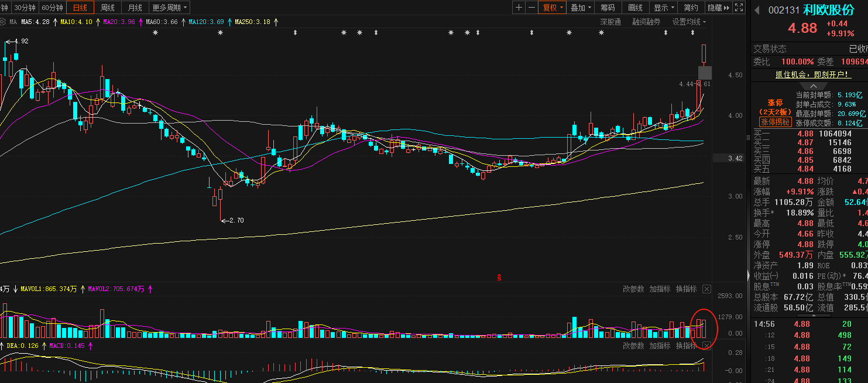
Task: Open the 设置均线 dropdown
Action: 689,22
